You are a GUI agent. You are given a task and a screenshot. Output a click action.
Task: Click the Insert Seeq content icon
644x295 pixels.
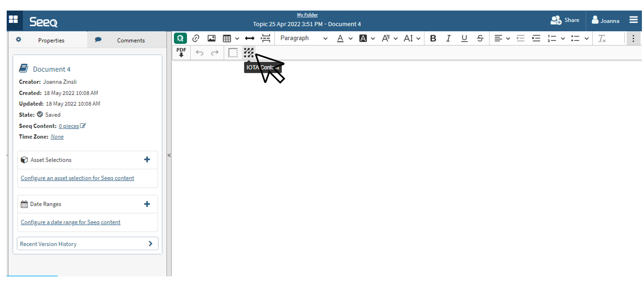[180, 38]
